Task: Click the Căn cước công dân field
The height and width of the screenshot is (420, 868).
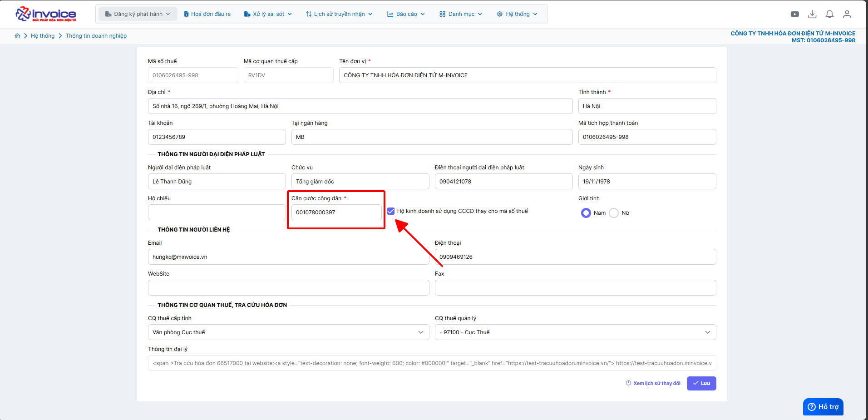Action: point(336,212)
